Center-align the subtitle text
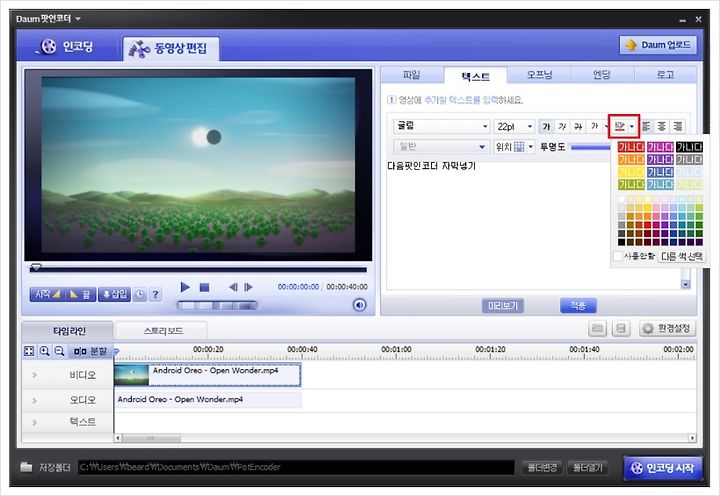 (662, 126)
